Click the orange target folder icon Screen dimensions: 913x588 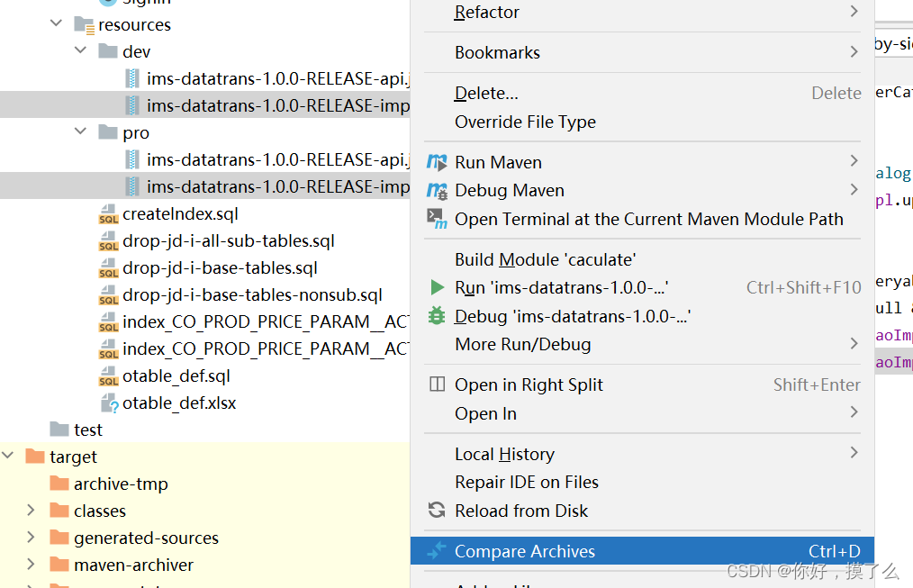click(35, 456)
